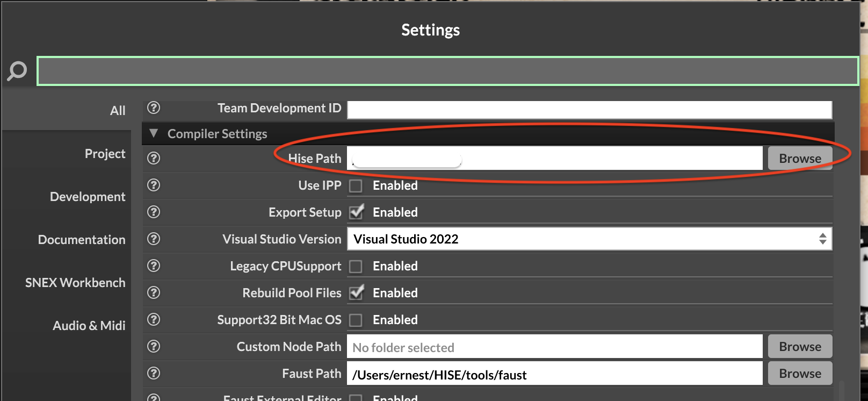Click the Enabled label beside Export Setup
This screenshot has width=868, height=401.
395,212
